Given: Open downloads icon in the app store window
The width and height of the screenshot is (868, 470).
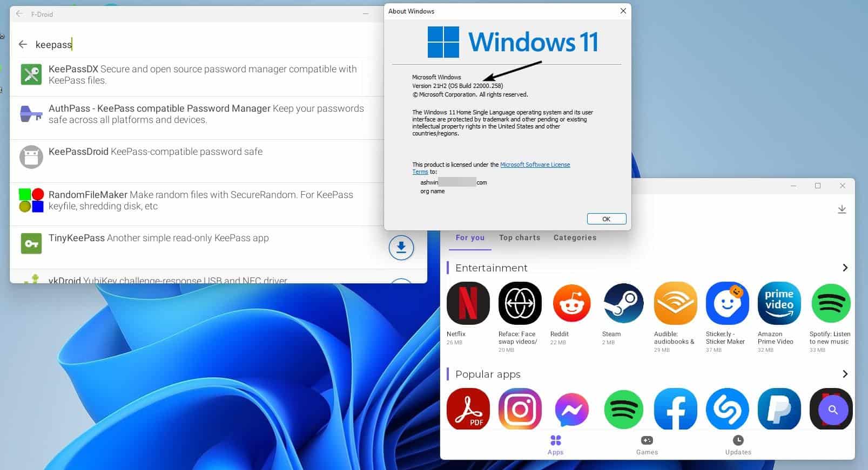Looking at the screenshot, I should 842,209.
